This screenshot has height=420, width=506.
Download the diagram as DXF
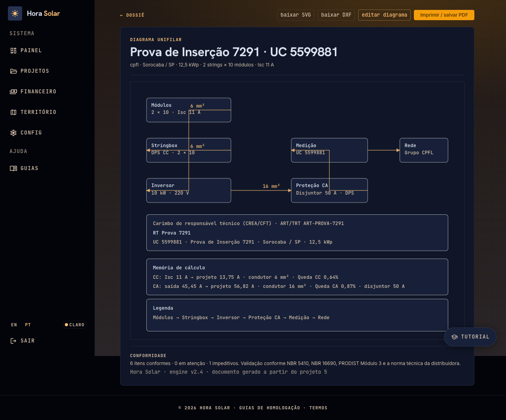(336, 15)
